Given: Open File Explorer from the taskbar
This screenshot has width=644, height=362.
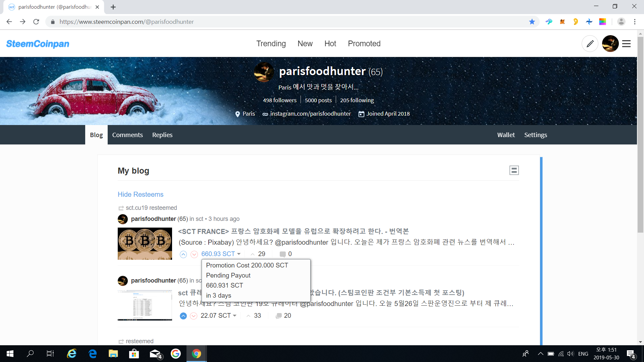Looking at the screenshot, I should coord(113,354).
